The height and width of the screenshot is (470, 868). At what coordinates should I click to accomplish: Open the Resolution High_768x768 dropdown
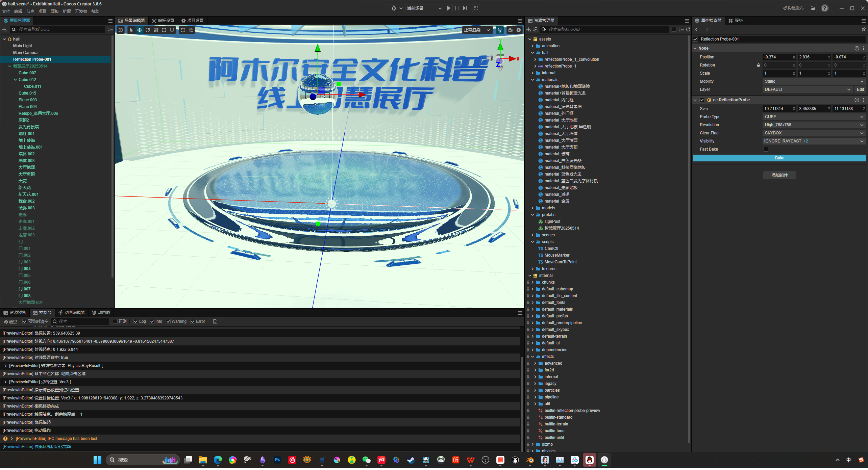point(814,125)
